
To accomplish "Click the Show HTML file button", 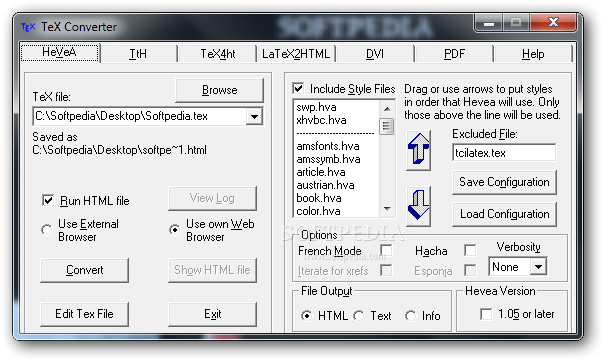I will coord(212,270).
